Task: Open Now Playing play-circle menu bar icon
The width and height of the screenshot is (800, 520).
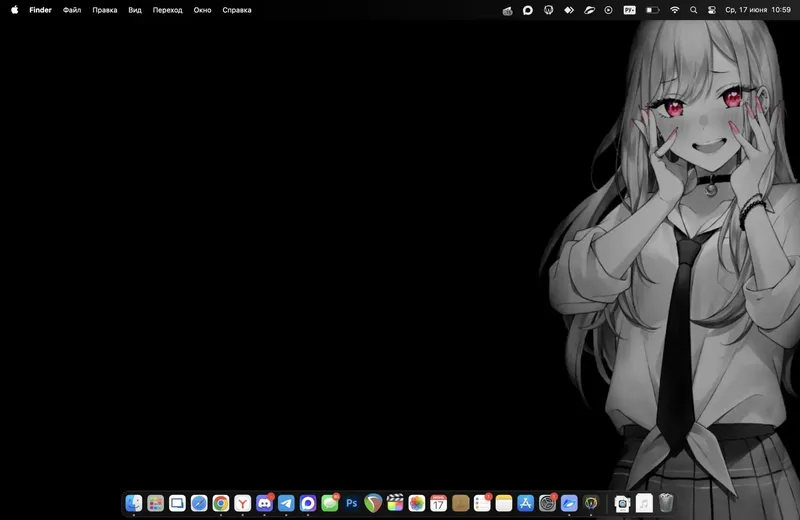Action: pyautogui.click(x=609, y=10)
